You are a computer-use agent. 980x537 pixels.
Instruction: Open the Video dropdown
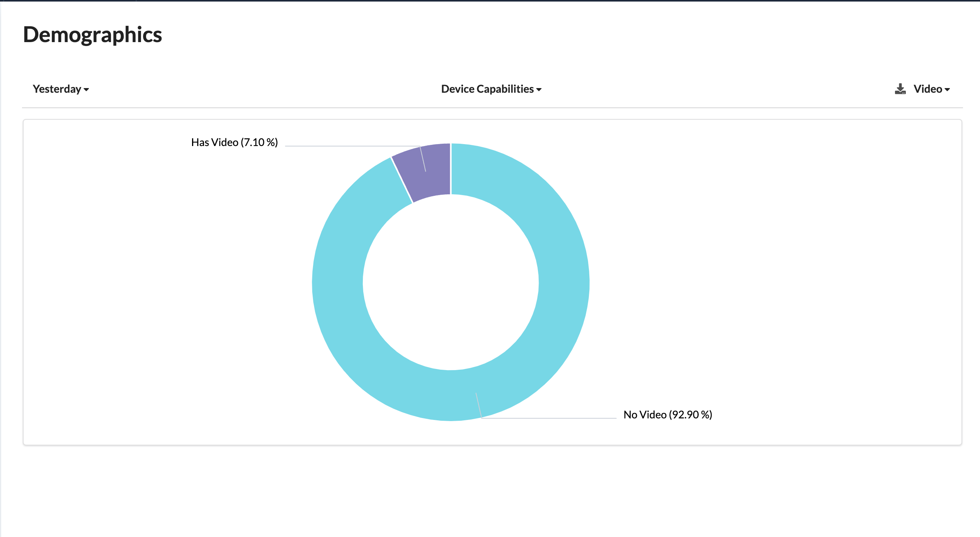point(931,89)
